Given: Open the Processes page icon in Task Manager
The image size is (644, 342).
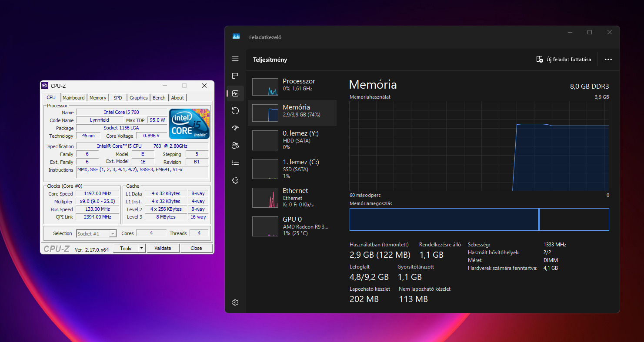Looking at the screenshot, I should [235, 76].
